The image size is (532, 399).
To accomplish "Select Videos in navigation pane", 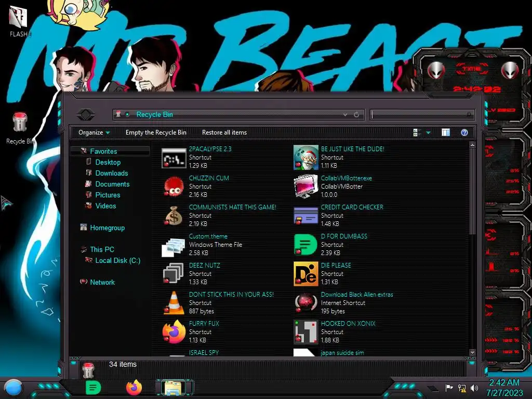I will click(105, 206).
